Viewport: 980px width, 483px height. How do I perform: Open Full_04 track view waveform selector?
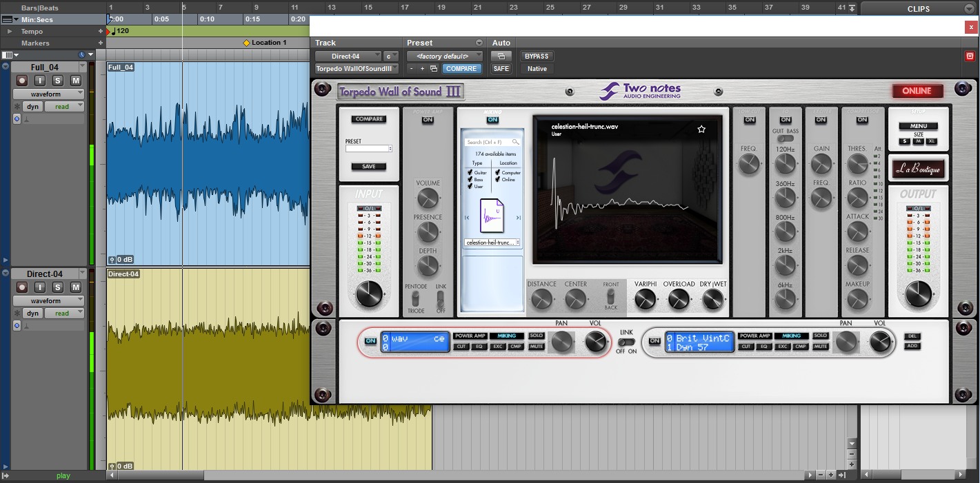pyautogui.click(x=48, y=94)
